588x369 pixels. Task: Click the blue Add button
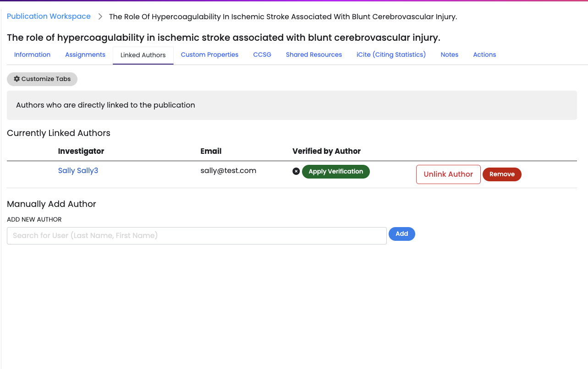[x=402, y=234]
